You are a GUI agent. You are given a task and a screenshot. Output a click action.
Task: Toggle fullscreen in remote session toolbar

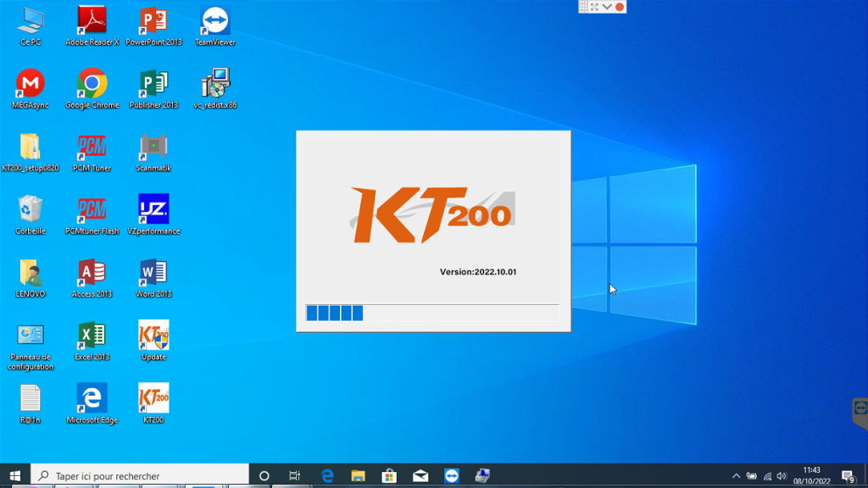[x=594, y=7]
